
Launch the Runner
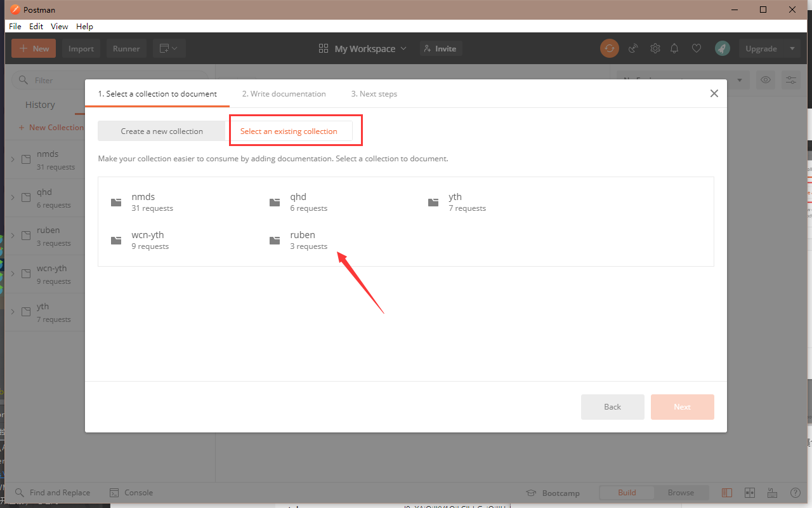point(126,48)
